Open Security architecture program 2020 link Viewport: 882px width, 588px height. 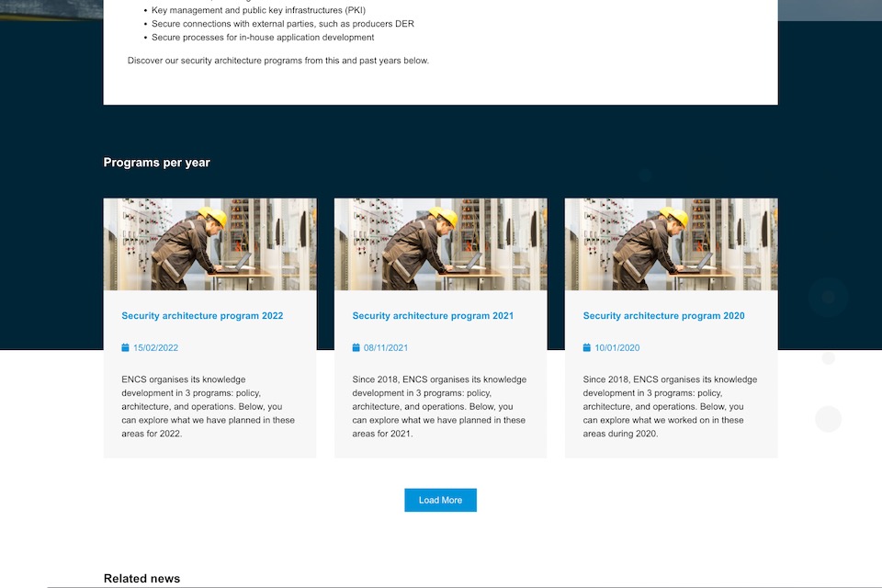point(663,316)
